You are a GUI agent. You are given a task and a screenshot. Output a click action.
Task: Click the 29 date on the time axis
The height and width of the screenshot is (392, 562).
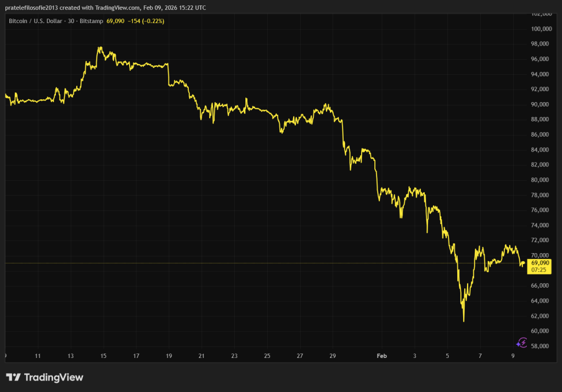(333, 356)
